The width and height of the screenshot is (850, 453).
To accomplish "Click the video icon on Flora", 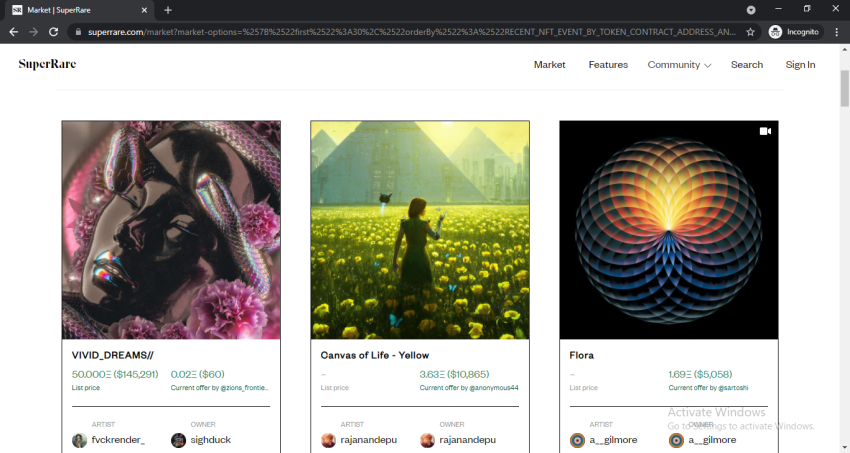I will pos(765,131).
